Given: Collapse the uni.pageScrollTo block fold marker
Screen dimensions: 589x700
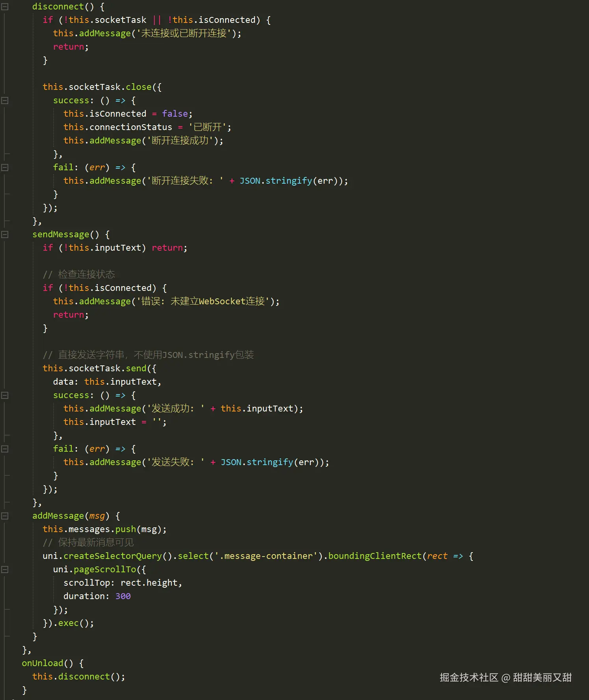Looking at the screenshot, I should [5, 570].
